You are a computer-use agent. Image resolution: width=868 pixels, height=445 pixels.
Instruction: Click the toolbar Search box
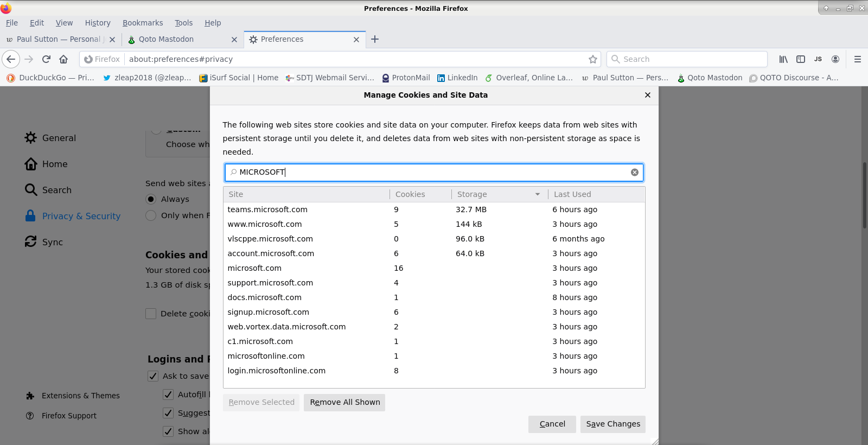(687, 59)
